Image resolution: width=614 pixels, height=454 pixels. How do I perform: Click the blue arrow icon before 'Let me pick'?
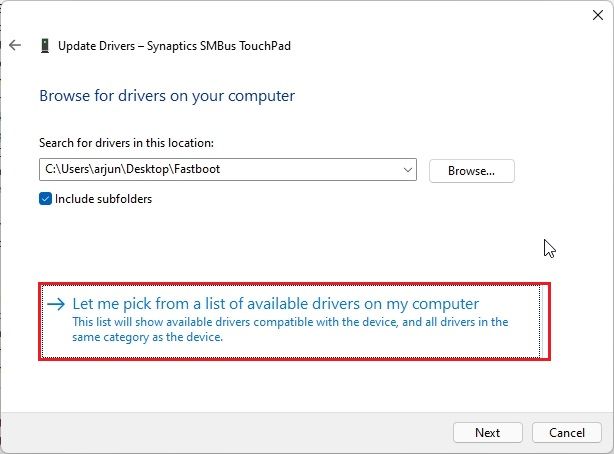[x=57, y=304]
